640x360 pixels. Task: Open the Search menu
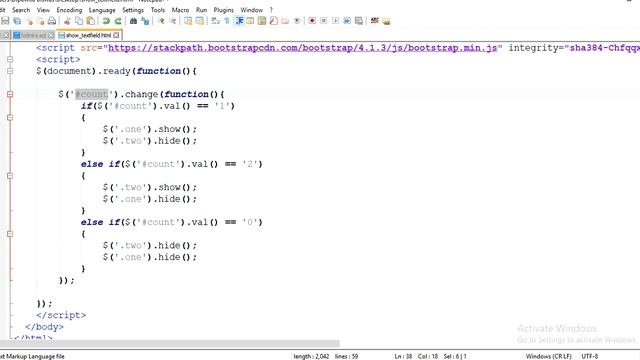pyautogui.click(x=21, y=10)
